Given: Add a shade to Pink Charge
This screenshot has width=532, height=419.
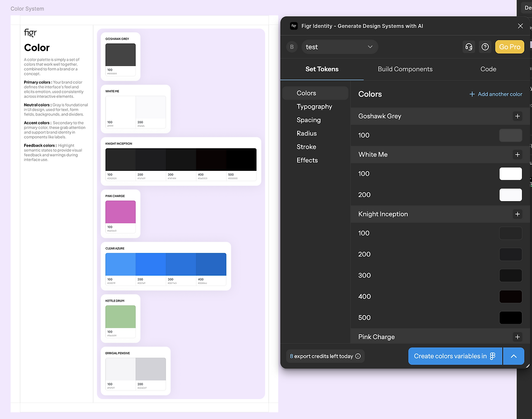Looking at the screenshot, I should click(x=517, y=337).
